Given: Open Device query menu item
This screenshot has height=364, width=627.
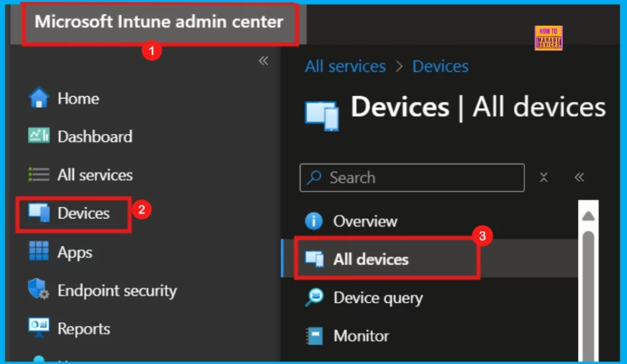Looking at the screenshot, I should pyautogui.click(x=378, y=298).
